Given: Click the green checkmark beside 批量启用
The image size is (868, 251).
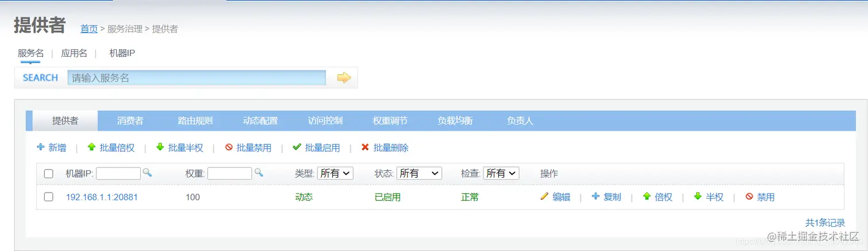Looking at the screenshot, I should point(297,147).
